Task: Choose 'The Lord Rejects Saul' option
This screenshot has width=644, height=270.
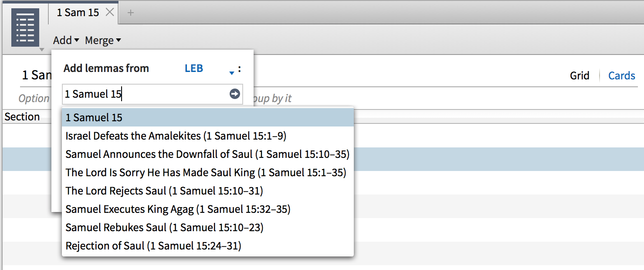Action: (x=164, y=191)
